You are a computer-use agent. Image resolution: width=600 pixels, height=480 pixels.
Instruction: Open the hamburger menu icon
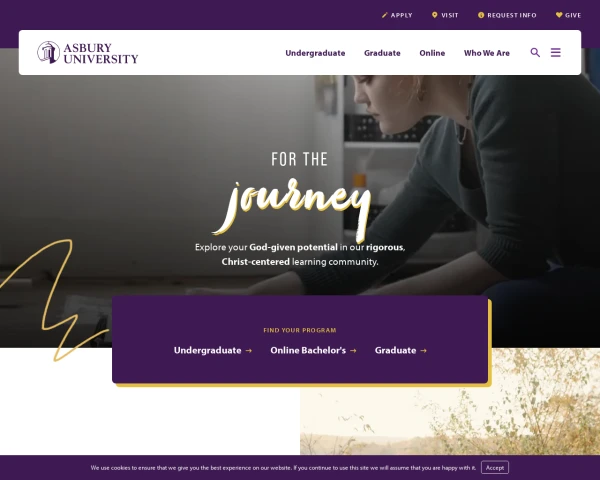tap(556, 52)
